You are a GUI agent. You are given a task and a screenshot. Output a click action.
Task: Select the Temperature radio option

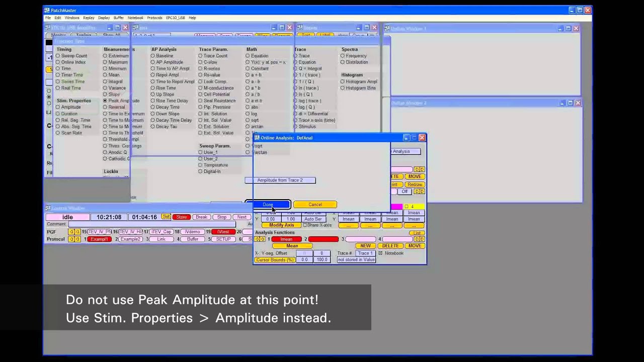tap(200, 165)
